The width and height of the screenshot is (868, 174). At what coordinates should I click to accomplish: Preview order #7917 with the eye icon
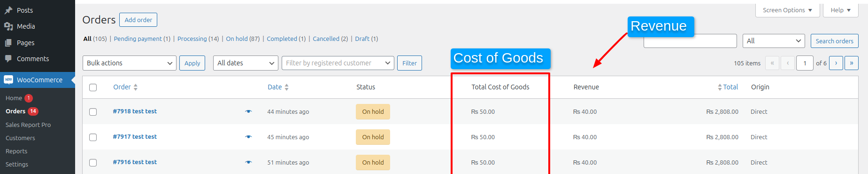coord(248,137)
